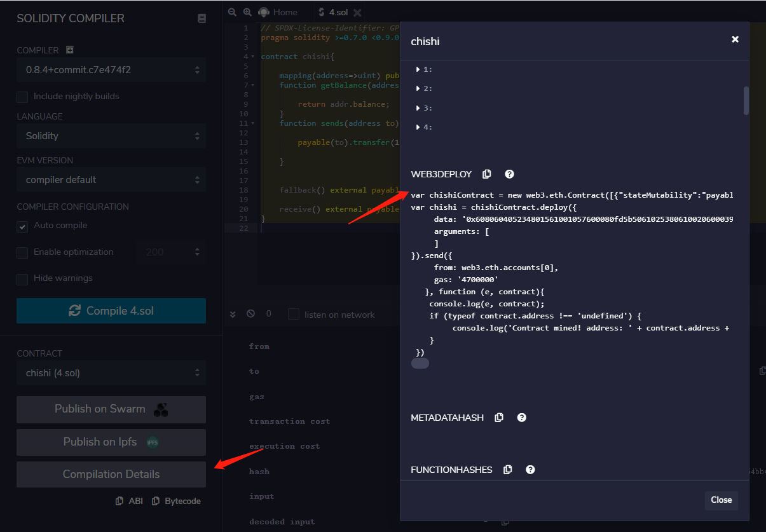This screenshot has width=766, height=532.
Task: Click the Close button in the dialog
Action: click(x=721, y=500)
